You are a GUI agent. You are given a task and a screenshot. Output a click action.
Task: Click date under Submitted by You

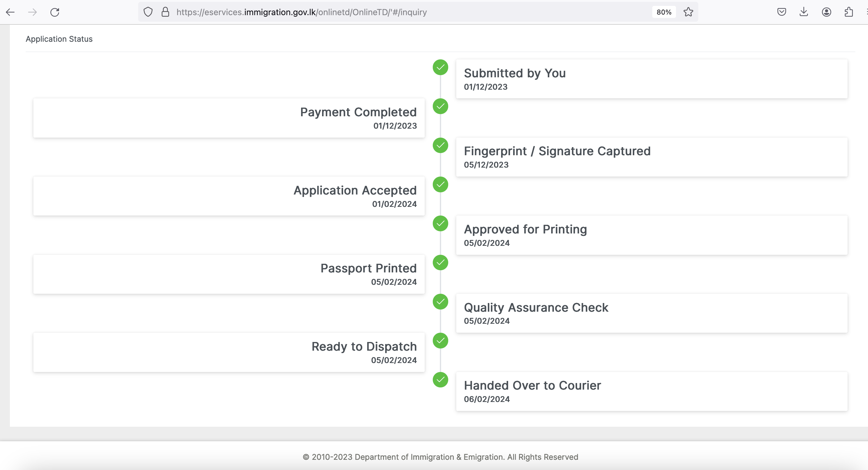[486, 87]
